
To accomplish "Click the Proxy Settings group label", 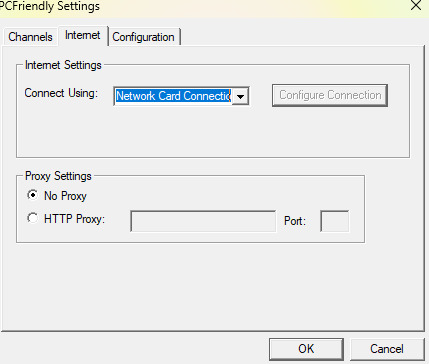I will click(58, 176).
